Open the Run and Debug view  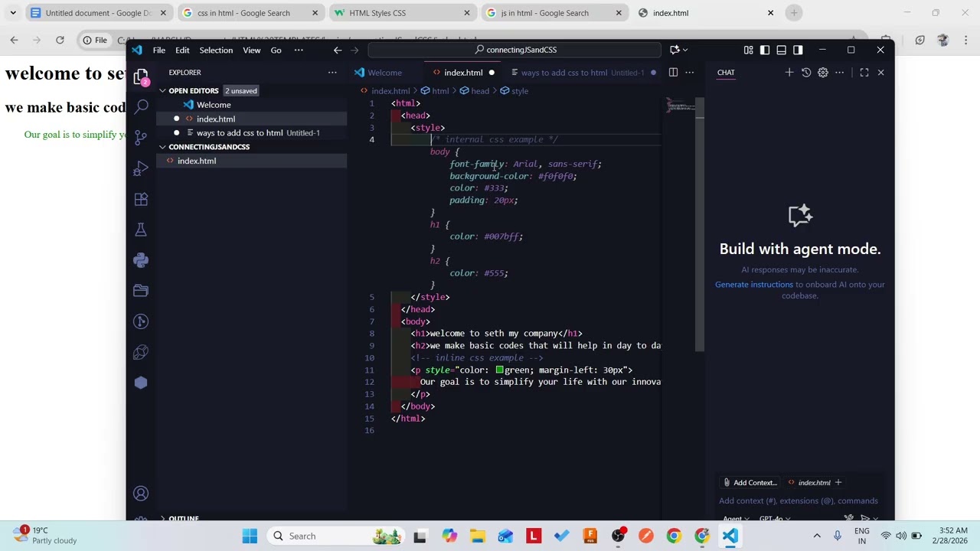tap(141, 168)
